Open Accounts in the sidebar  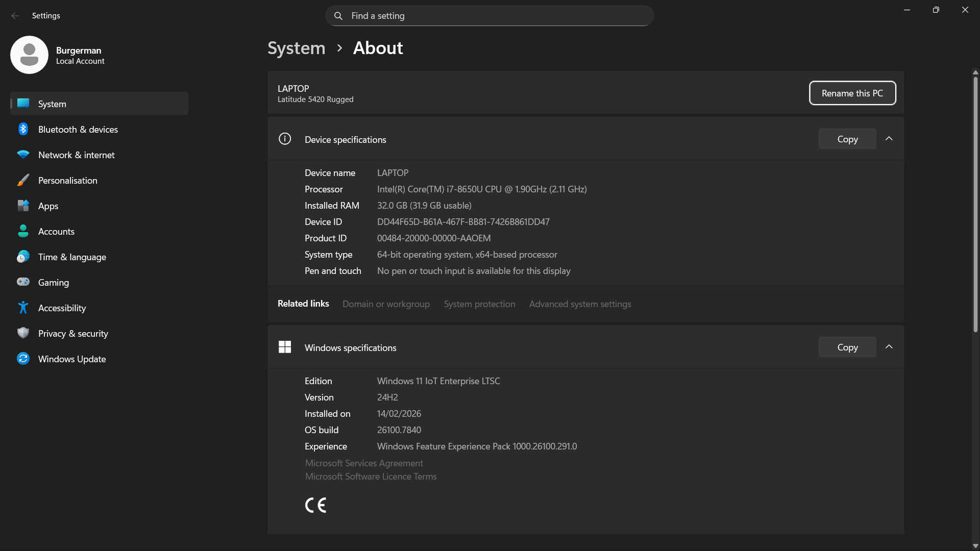tap(56, 231)
